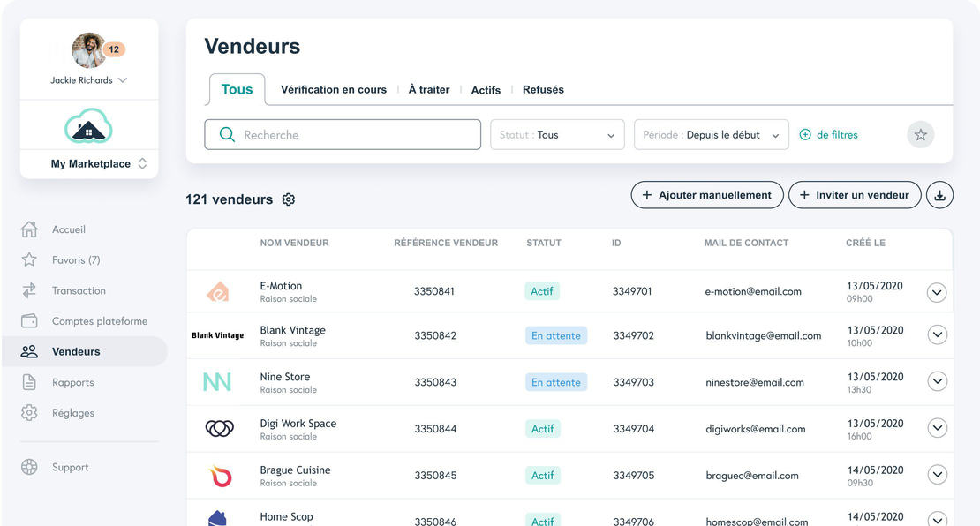Open the Statut filter dropdown

point(557,134)
